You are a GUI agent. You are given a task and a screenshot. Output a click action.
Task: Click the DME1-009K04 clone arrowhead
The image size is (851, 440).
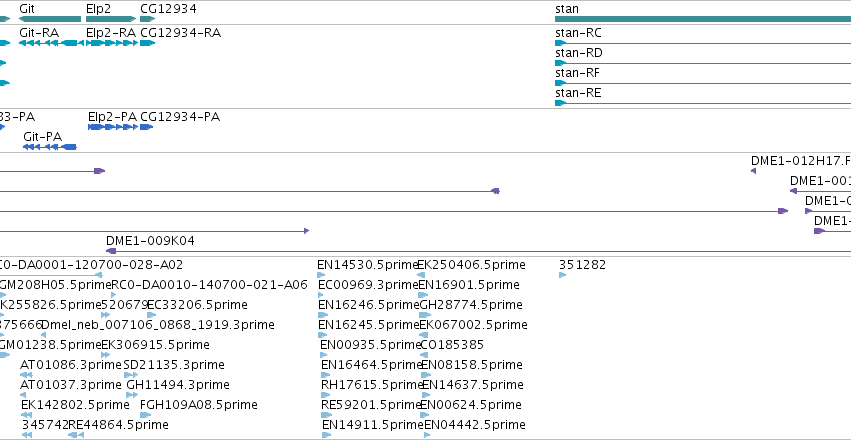coord(111,251)
